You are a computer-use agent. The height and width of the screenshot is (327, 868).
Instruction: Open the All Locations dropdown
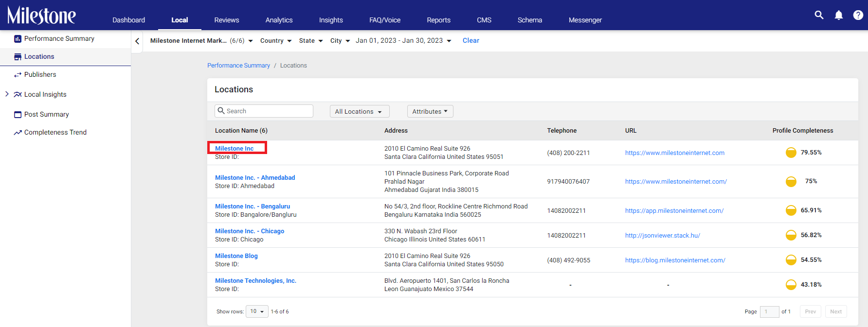point(360,111)
